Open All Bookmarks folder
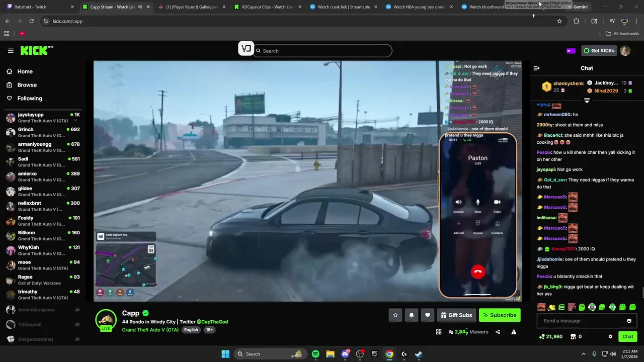The width and height of the screenshot is (644, 362). pos(622,34)
